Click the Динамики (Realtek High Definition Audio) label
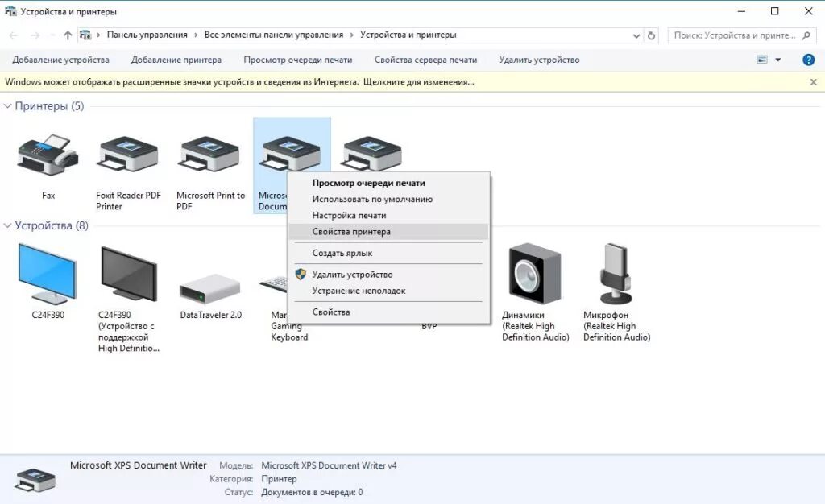Image resolution: width=825 pixels, height=504 pixels. pyautogui.click(x=536, y=326)
